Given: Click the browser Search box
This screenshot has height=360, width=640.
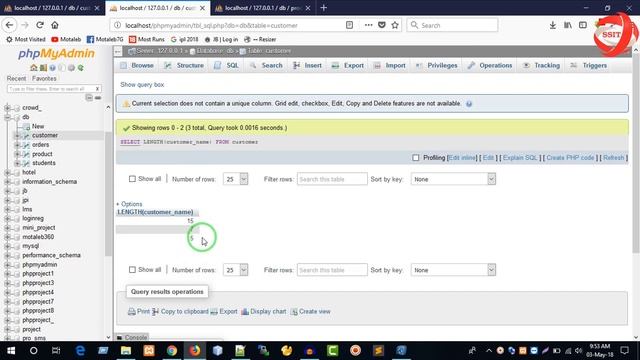Looking at the screenshot, I should pyautogui.click(x=452, y=25).
